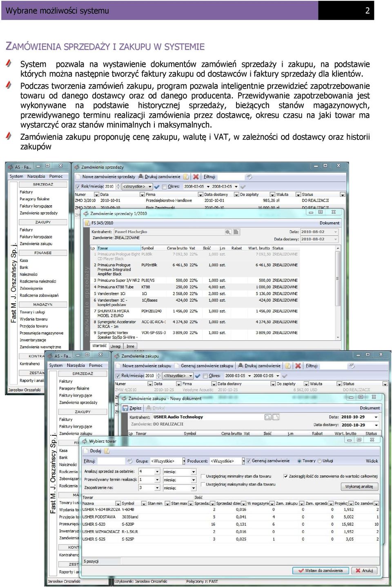Click year stepper next to 2010 in Zamówienia zakupu
Image resolution: width=392 pixels, height=587 pixels.
click(x=158, y=376)
